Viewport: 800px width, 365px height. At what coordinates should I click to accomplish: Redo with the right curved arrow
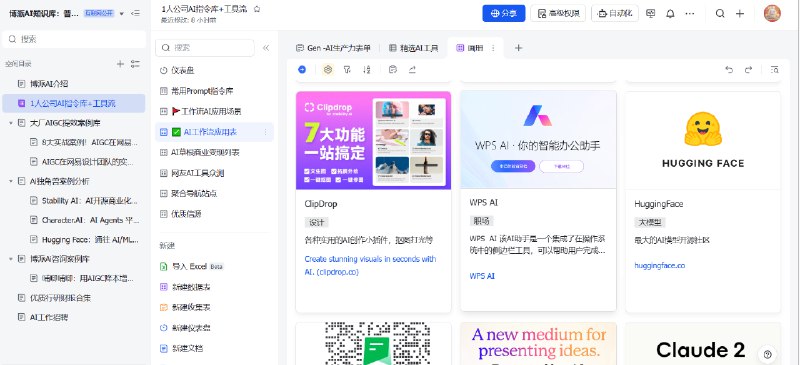tap(748, 69)
